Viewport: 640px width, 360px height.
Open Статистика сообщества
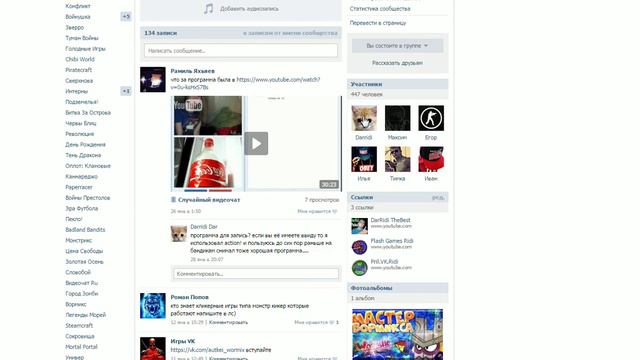coord(380,9)
